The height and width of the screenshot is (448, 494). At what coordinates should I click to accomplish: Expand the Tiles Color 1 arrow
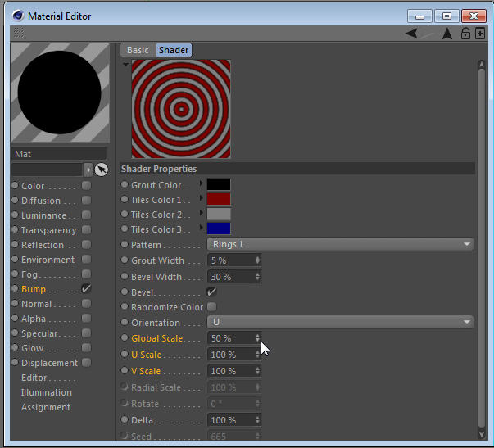point(201,198)
